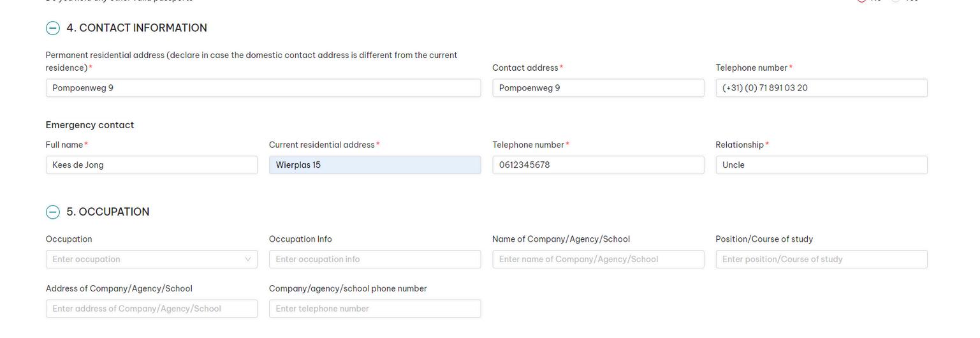The image size is (980, 338).
Task: Open the Occupation dropdown chevron
Action: 248,260
